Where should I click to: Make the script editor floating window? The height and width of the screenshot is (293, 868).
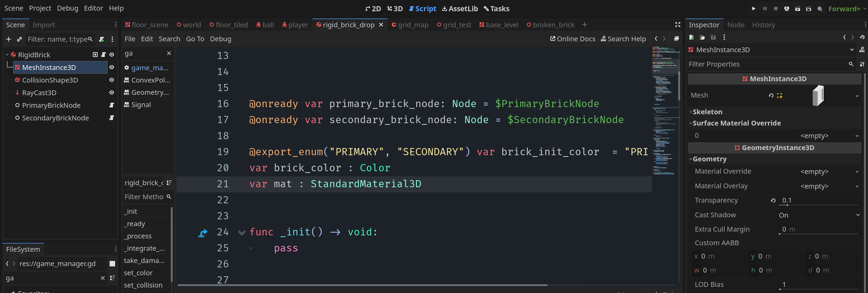tap(676, 39)
